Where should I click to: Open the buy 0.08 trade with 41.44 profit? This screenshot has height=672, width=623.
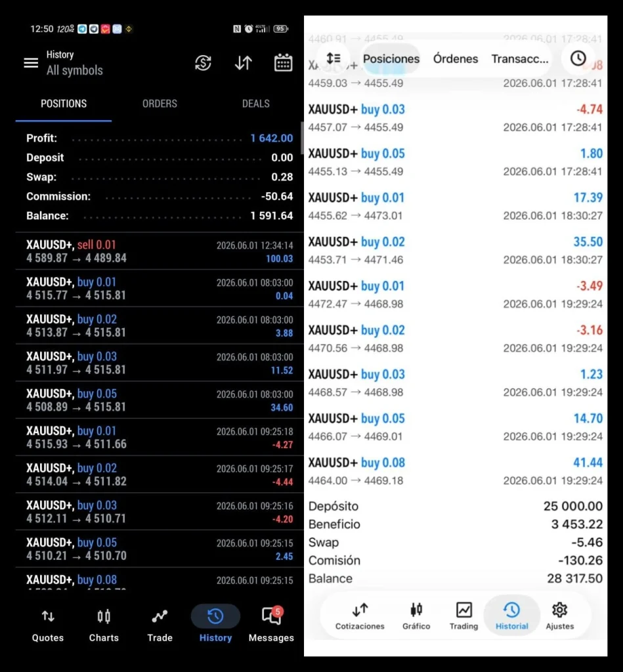[456, 471]
